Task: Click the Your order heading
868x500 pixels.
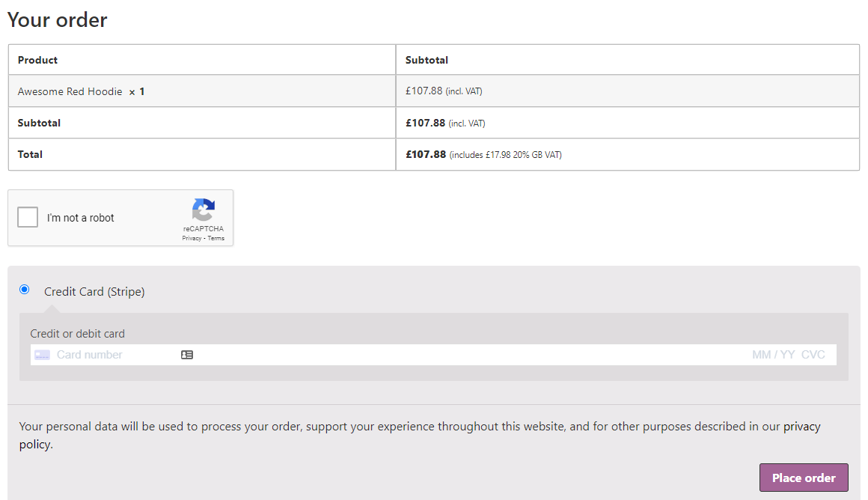Action: click(57, 20)
